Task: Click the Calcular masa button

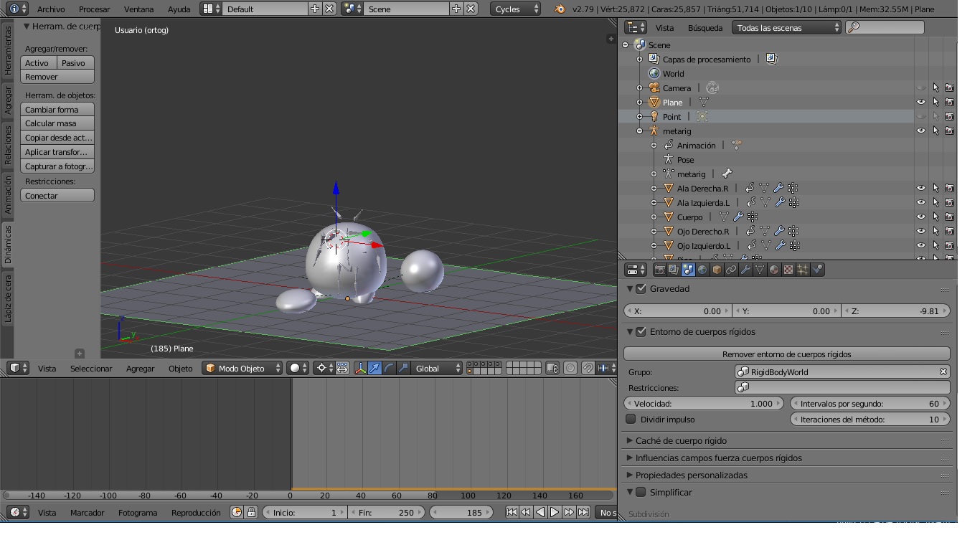Action: click(x=57, y=123)
